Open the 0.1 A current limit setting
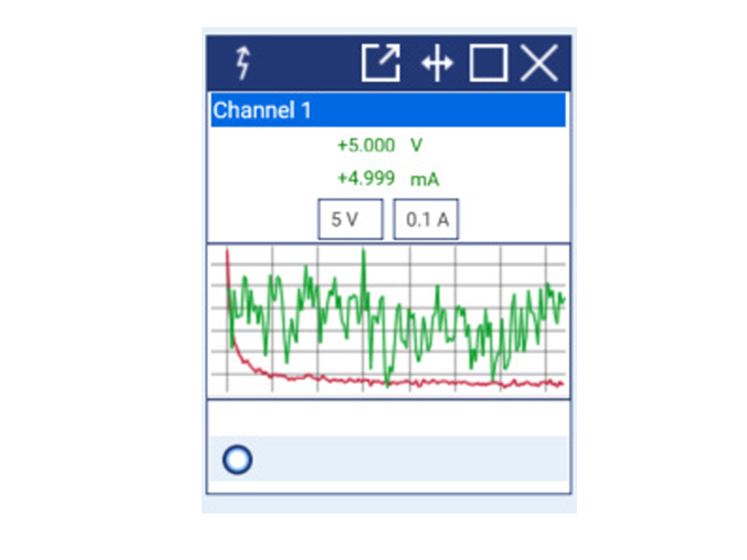The image size is (747, 560). 427,220
